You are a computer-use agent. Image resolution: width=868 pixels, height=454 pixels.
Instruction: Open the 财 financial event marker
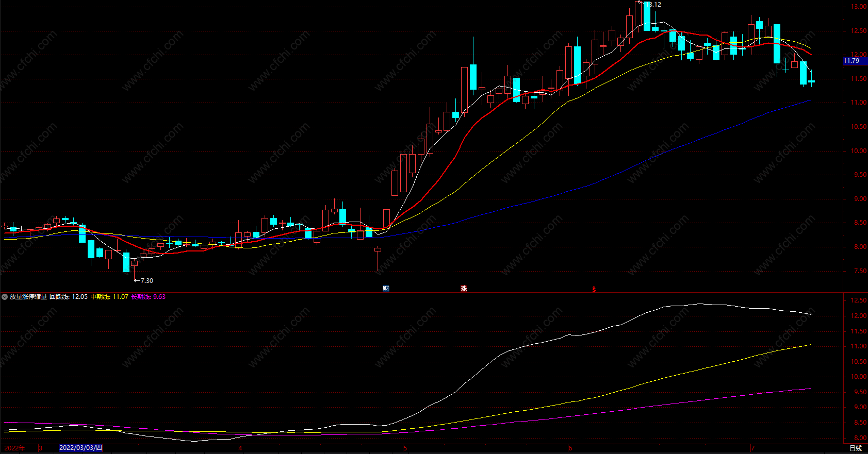click(x=386, y=289)
